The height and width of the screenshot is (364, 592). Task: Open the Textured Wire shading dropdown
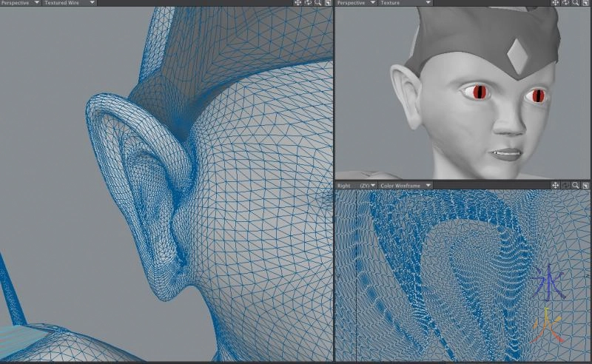pyautogui.click(x=69, y=3)
